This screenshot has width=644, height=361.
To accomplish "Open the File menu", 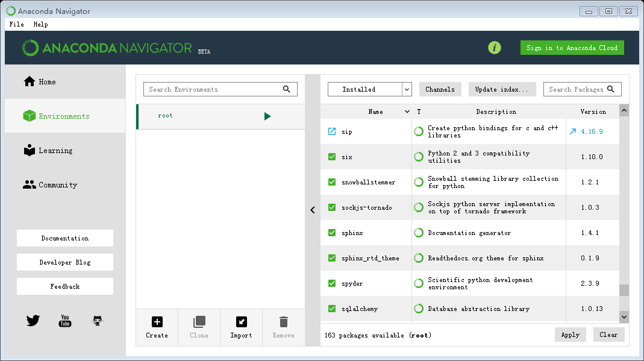I will pyautogui.click(x=16, y=24).
